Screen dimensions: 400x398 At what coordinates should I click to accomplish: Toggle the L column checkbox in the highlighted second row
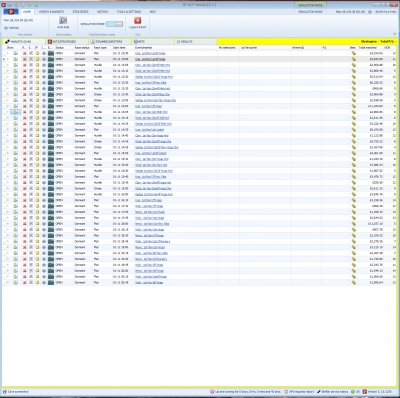click(x=31, y=59)
